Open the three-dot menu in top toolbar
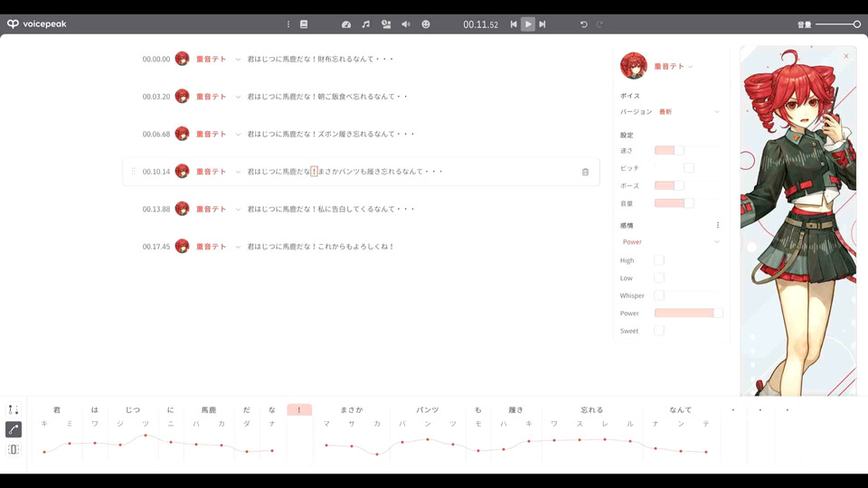This screenshot has width=868, height=488. click(x=288, y=24)
